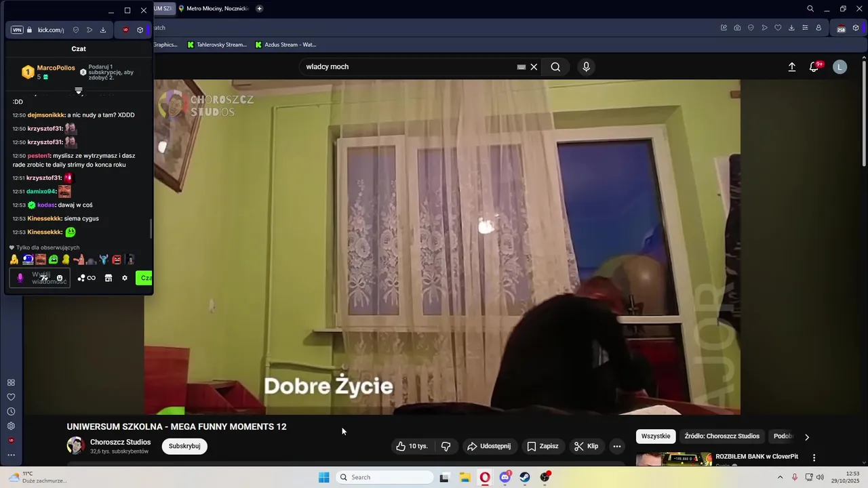
Task: Click the Udostępnij share button
Action: [x=488, y=446]
